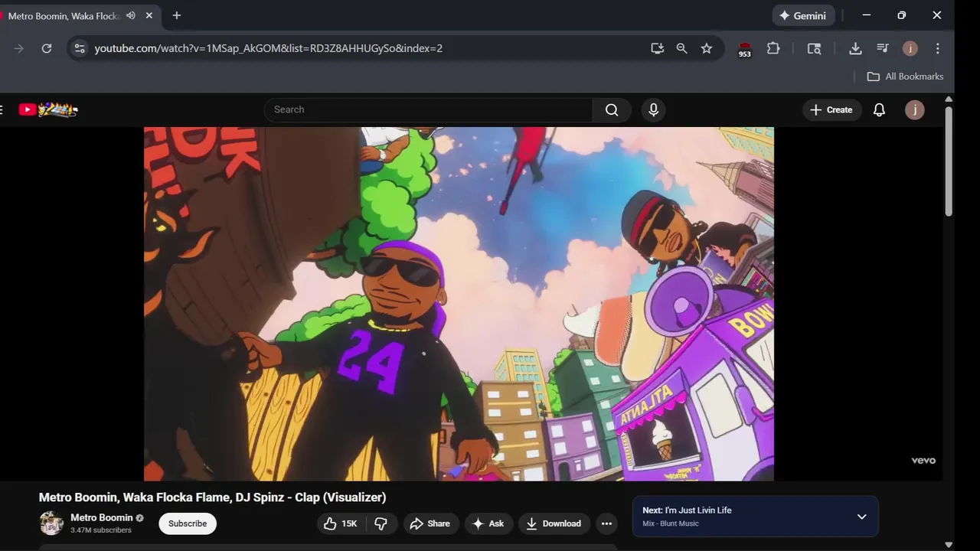Open the Metro Boomin channel name link
The width and height of the screenshot is (980, 551).
point(101,517)
